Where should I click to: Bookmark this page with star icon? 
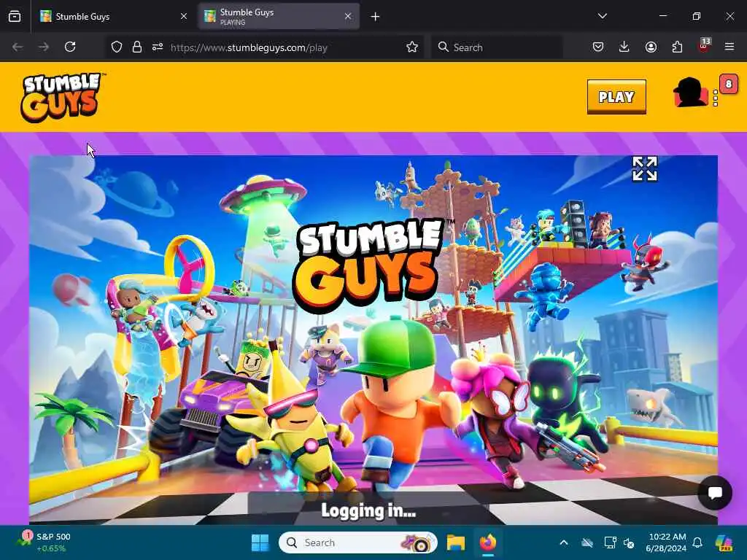(412, 47)
